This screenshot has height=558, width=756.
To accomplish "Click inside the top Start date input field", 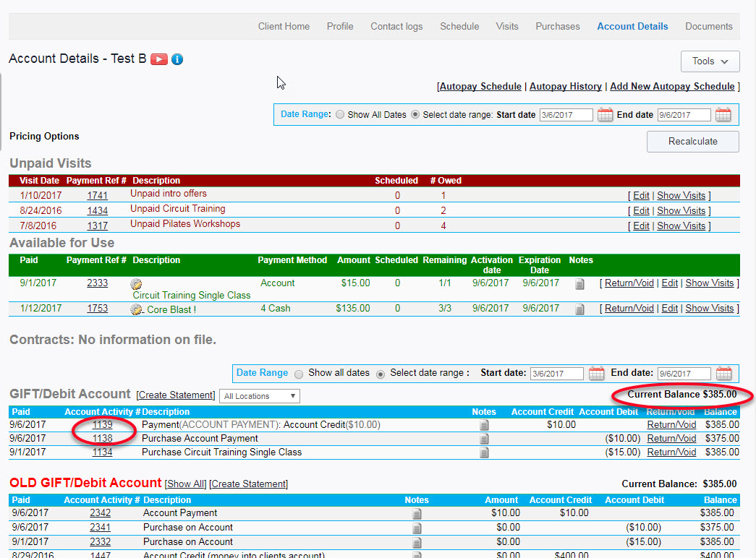I will 566,114.
